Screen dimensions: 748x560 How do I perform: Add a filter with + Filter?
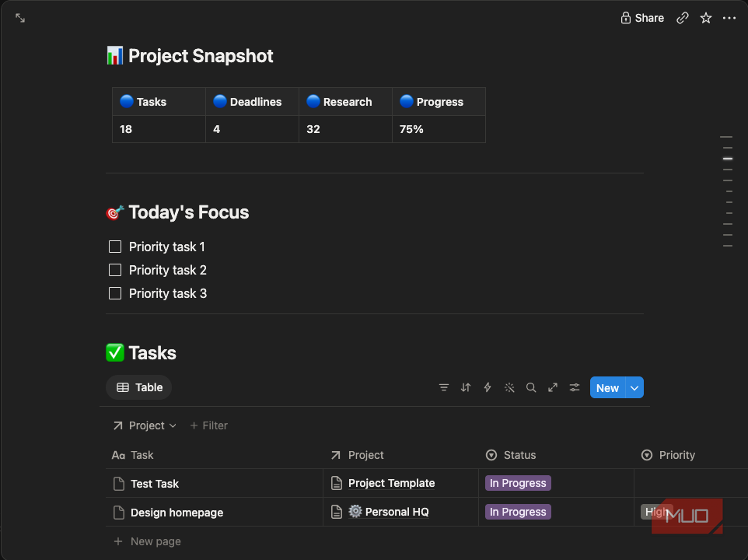(209, 425)
